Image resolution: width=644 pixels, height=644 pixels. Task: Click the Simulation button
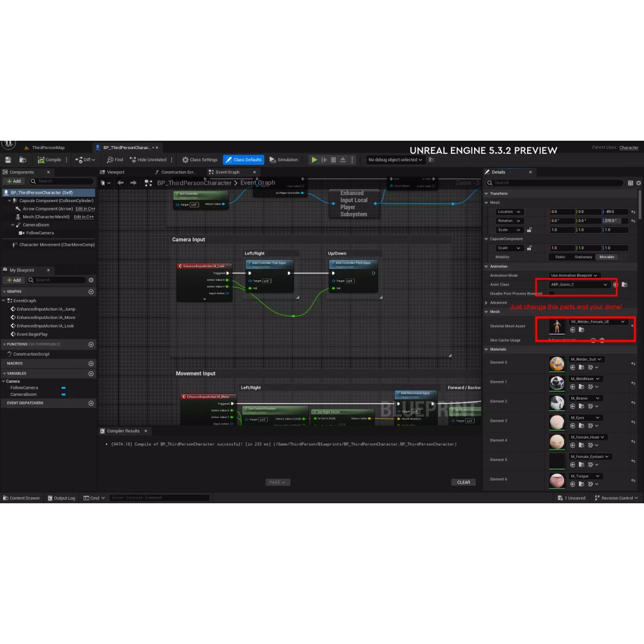tap(283, 160)
